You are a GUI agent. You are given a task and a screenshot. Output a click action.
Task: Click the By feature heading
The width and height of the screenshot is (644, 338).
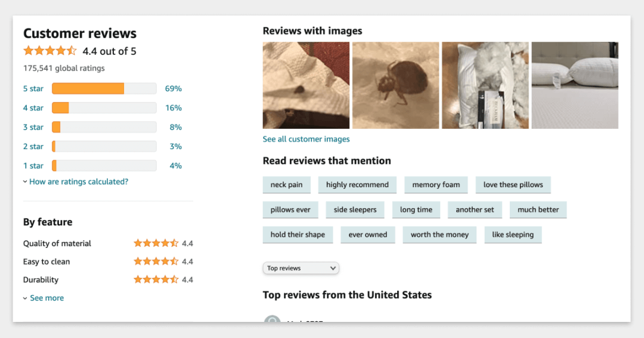48,222
